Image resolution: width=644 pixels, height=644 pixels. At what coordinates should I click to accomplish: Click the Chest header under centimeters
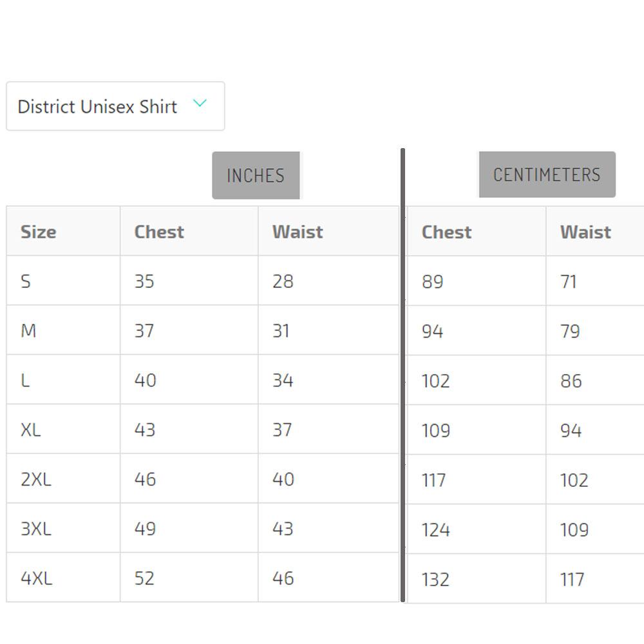(446, 232)
